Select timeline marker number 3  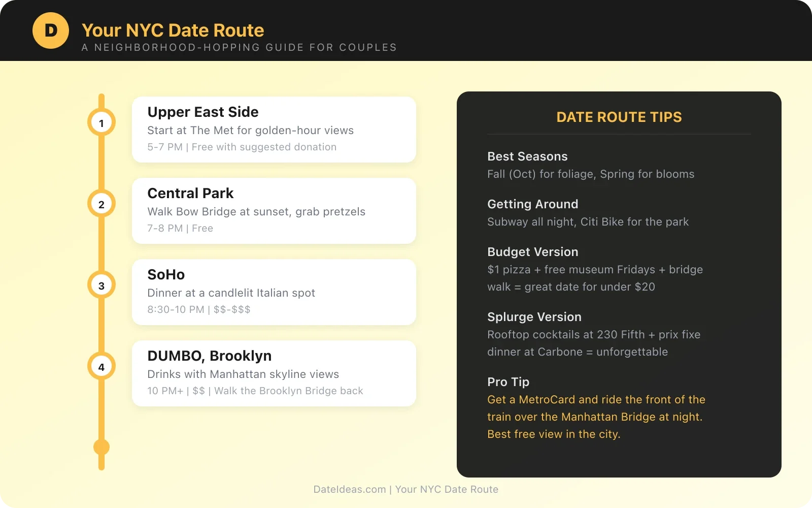coord(101,285)
